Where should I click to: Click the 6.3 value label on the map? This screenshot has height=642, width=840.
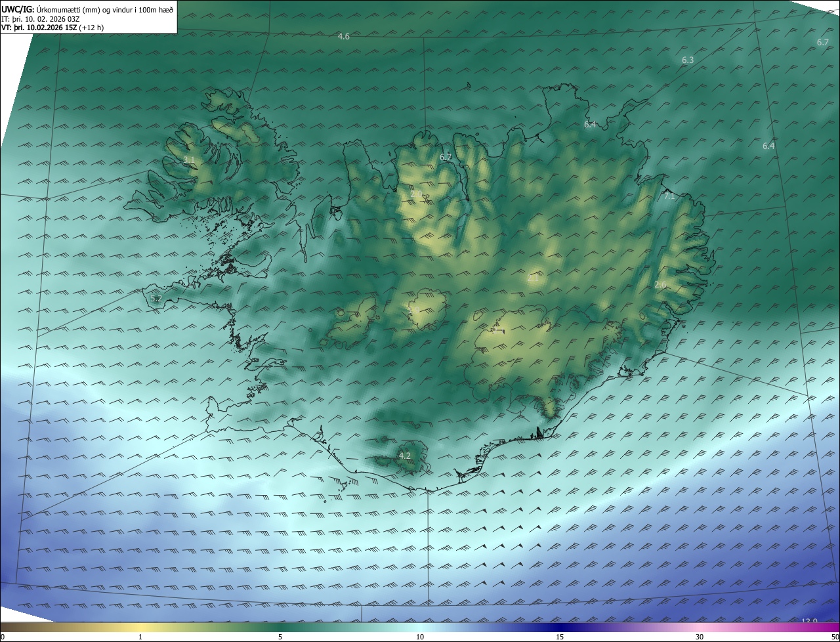688,60
